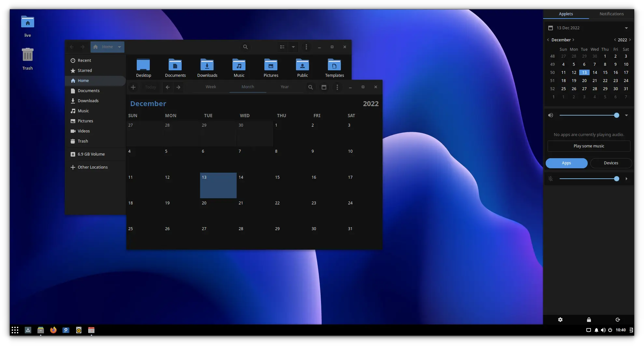Screen dimensions: 644x346
Task: Expand the Home path dropdown arrow
Action: point(119,47)
